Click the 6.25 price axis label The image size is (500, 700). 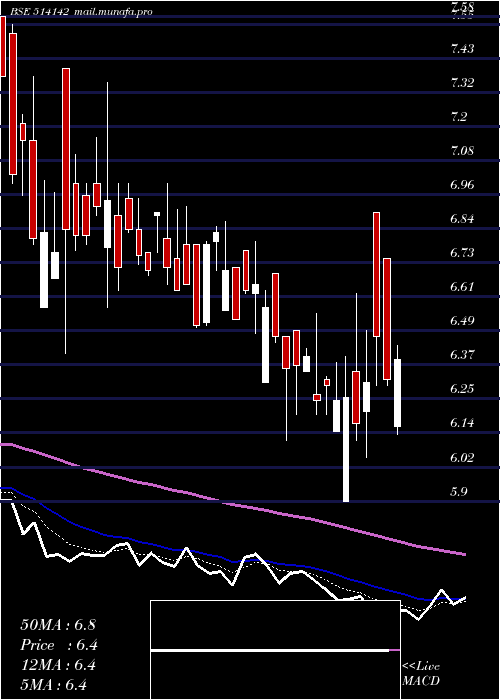coord(462,389)
